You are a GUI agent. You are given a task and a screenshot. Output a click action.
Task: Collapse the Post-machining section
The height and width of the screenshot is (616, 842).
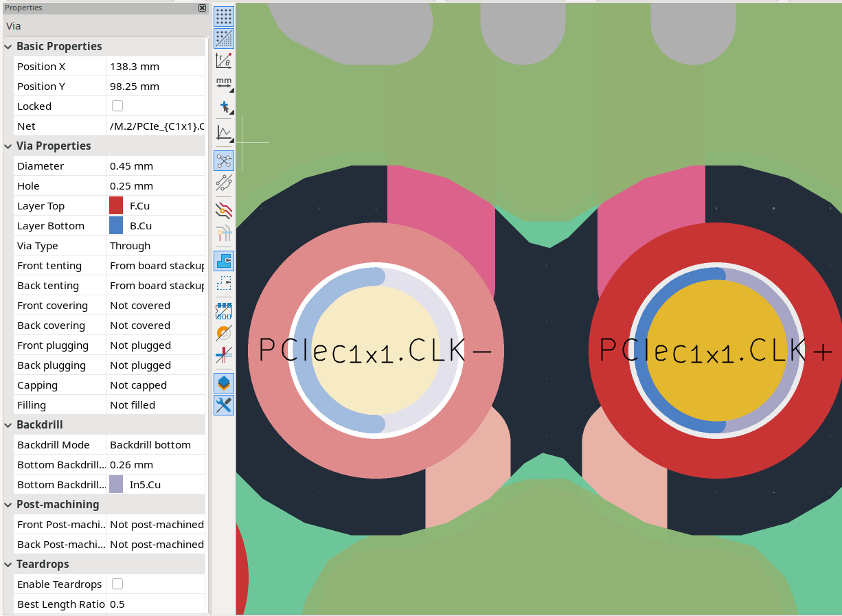click(8, 505)
